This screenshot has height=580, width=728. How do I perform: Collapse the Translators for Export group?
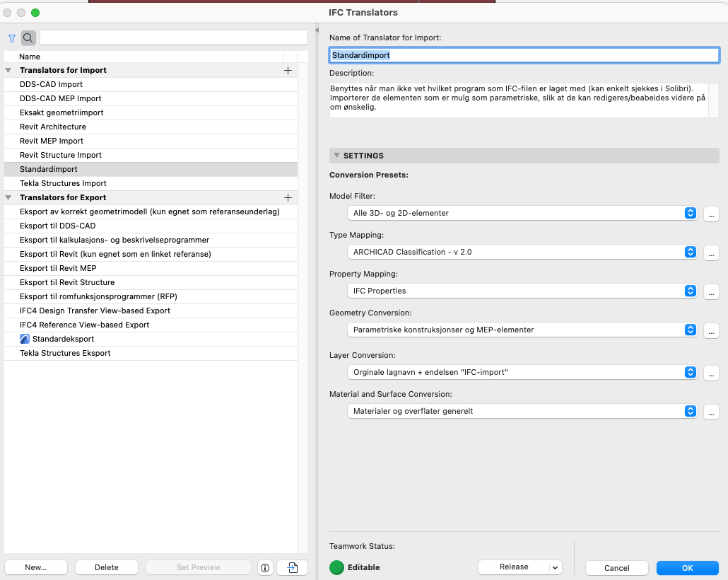(x=8, y=198)
